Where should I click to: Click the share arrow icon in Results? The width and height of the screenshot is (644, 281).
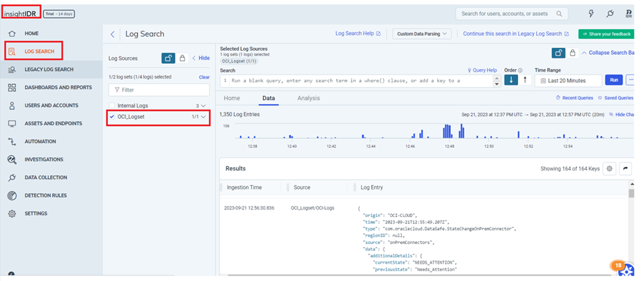pyautogui.click(x=625, y=168)
